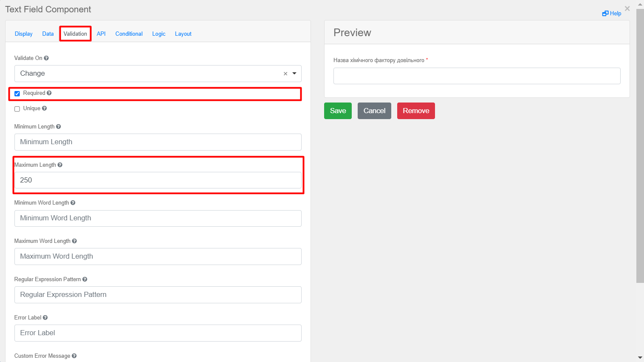
Task: Click the gray Cancel button
Action: click(374, 111)
